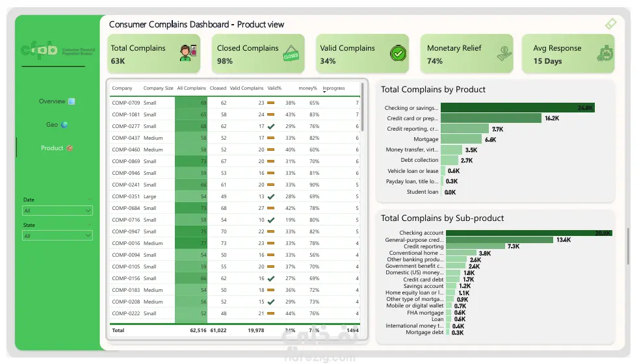Click the Closed Complains sign icon
Screen dimensions: 639x364
pos(291,54)
